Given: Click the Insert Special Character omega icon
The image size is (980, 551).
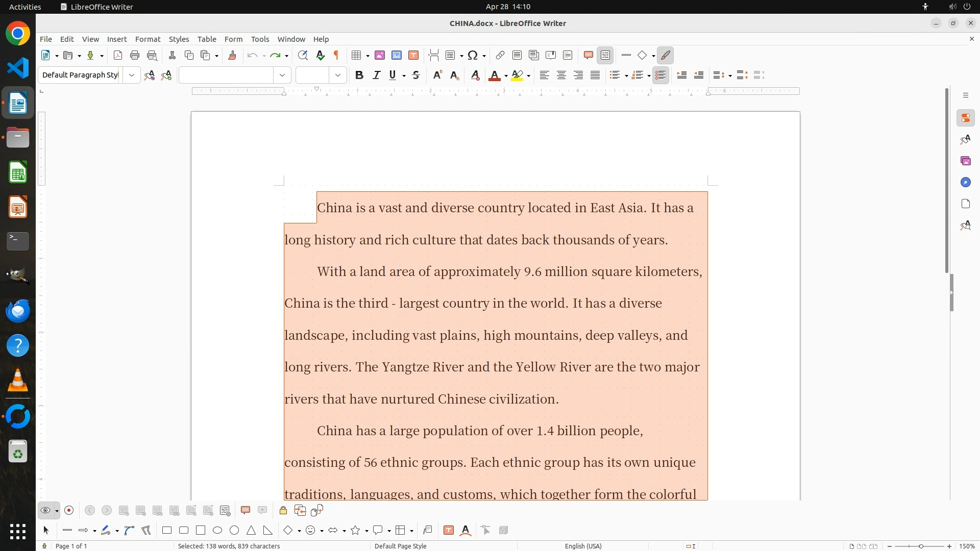Looking at the screenshot, I should click(473, 56).
